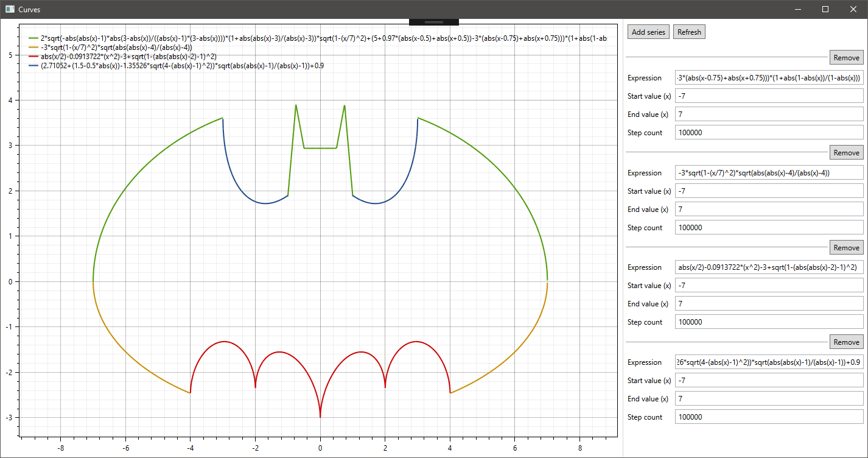This screenshot has width=868, height=458.
Task: Edit Step count of the second series
Action: [x=769, y=228]
